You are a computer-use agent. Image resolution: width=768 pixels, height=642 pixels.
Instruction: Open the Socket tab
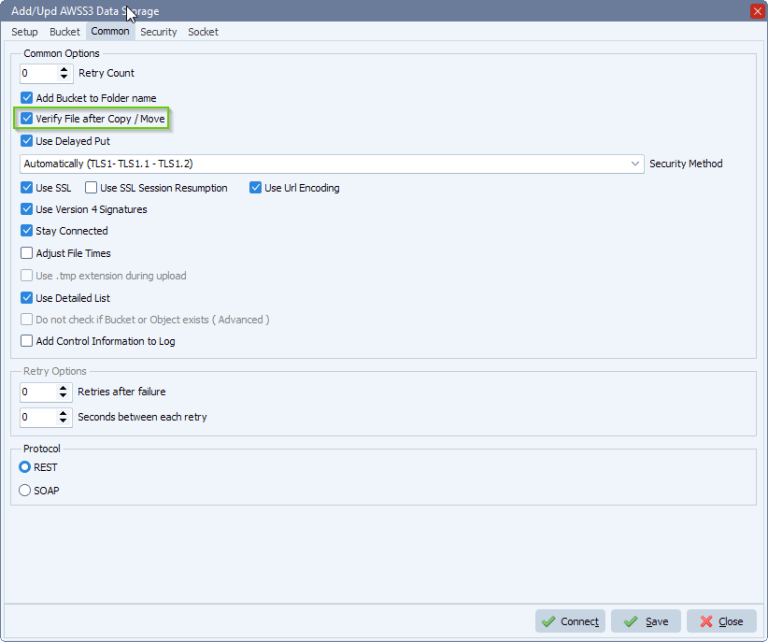203,32
